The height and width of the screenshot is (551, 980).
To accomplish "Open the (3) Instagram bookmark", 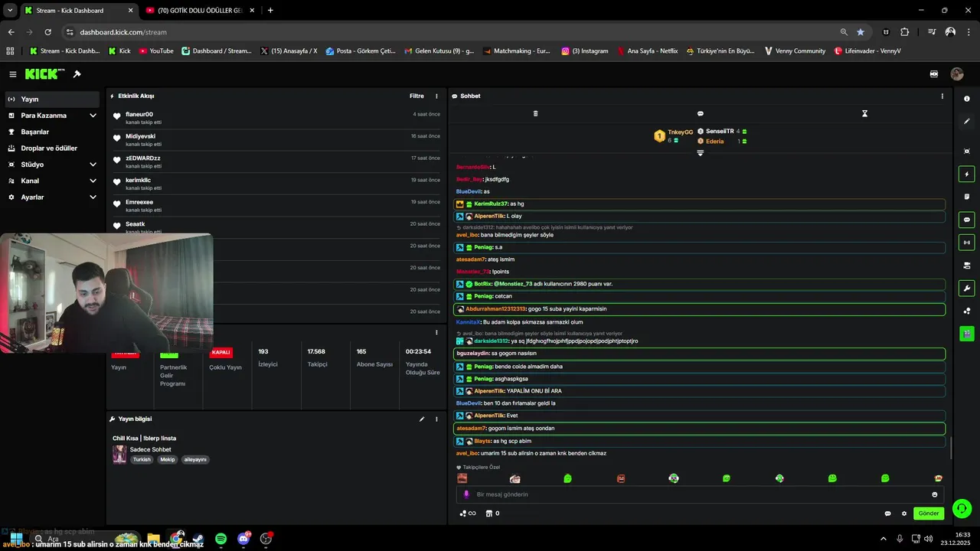I will click(585, 51).
